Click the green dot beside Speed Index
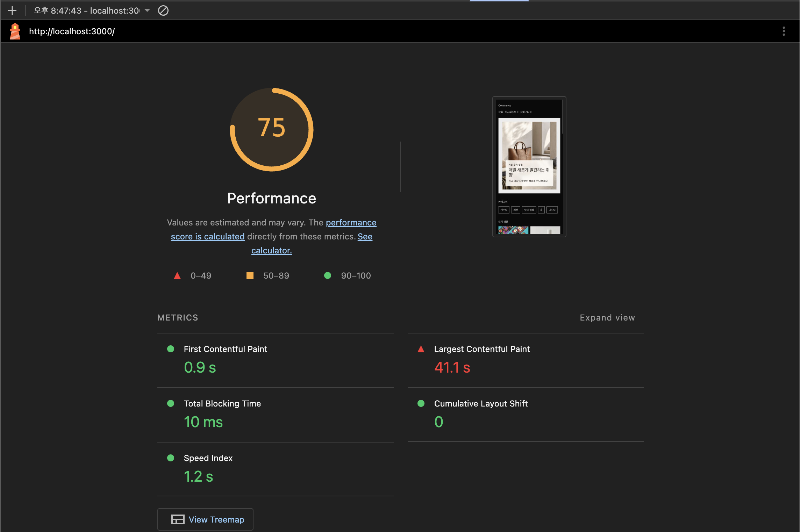Viewport: 800px width, 532px height. coord(171,458)
